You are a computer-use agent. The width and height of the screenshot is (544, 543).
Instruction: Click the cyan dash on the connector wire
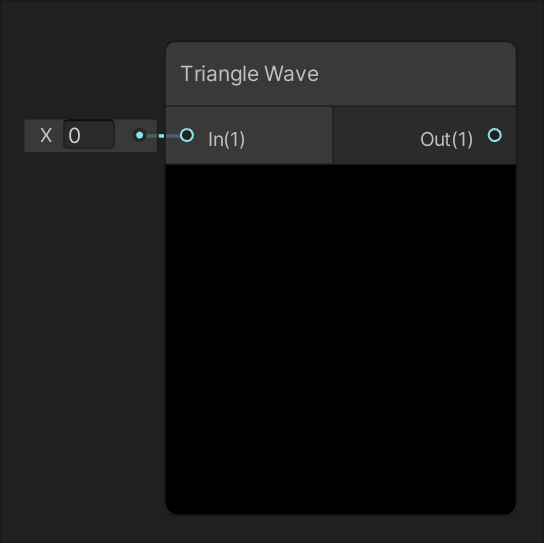(161, 136)
